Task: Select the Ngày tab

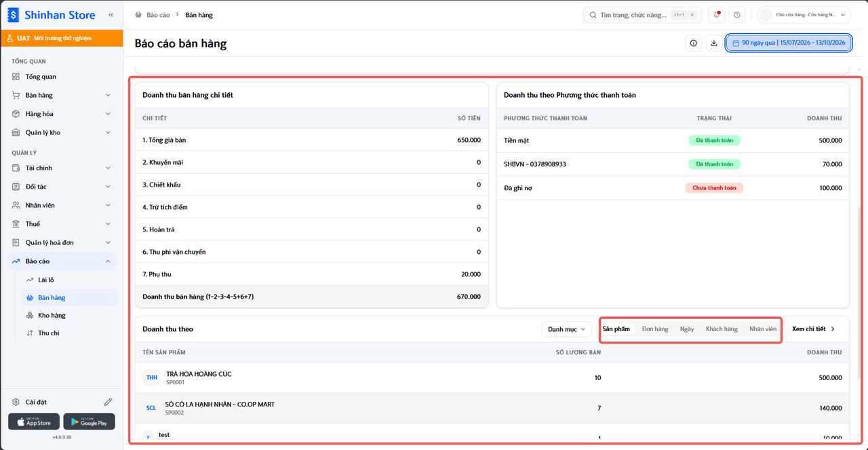Action: pyautogui.click(x=687, y=329)
